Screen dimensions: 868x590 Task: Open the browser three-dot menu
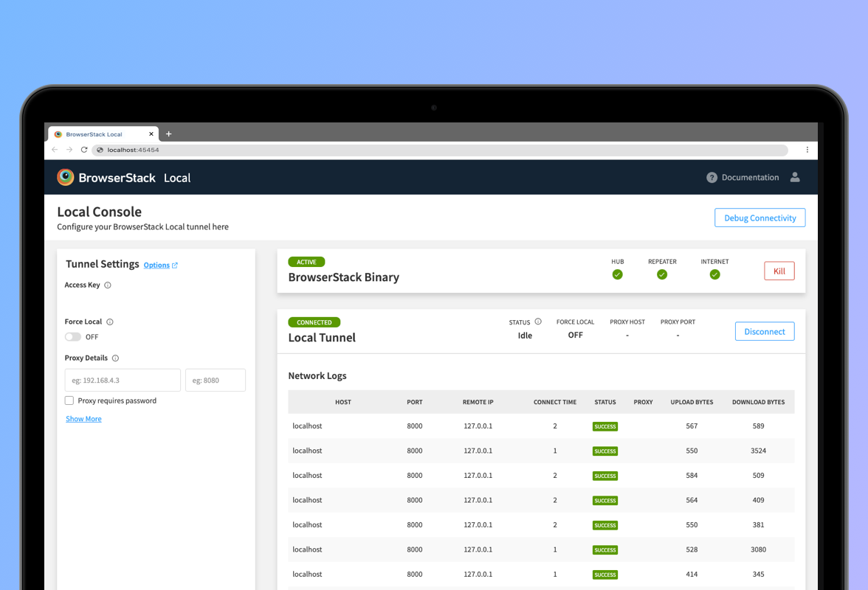click(807, 150)
